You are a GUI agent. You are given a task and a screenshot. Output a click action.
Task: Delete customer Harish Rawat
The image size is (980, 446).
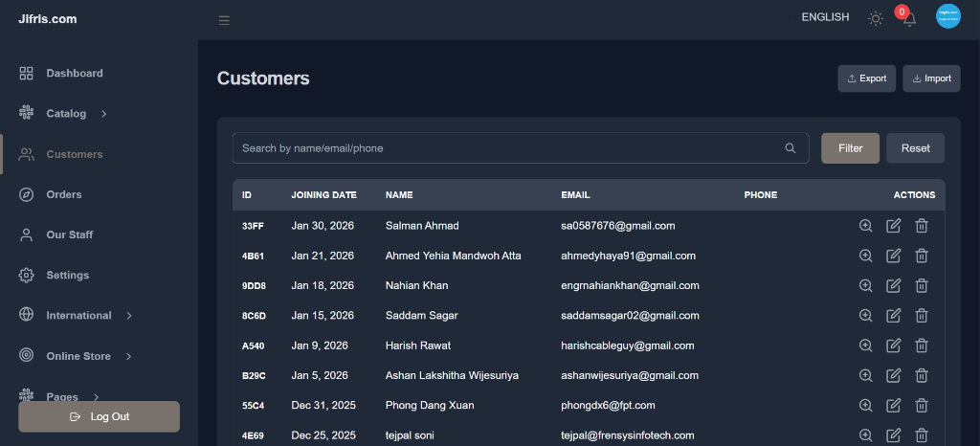[x=921, y=345]
